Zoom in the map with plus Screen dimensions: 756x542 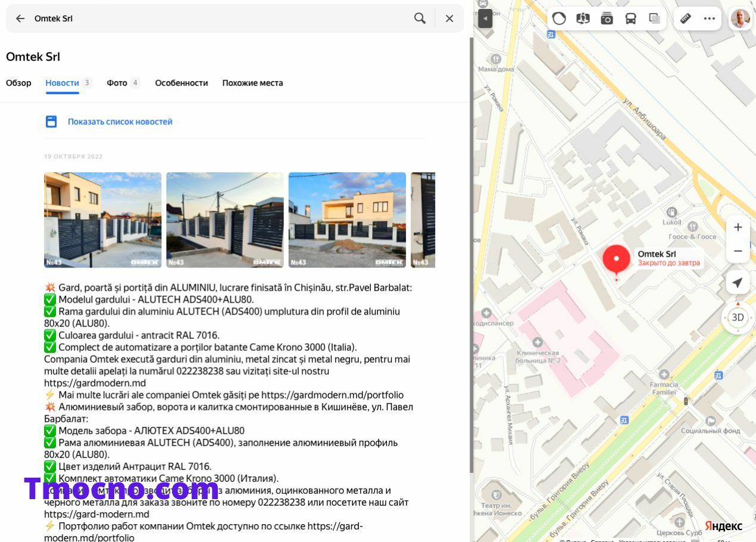(738, 227)
